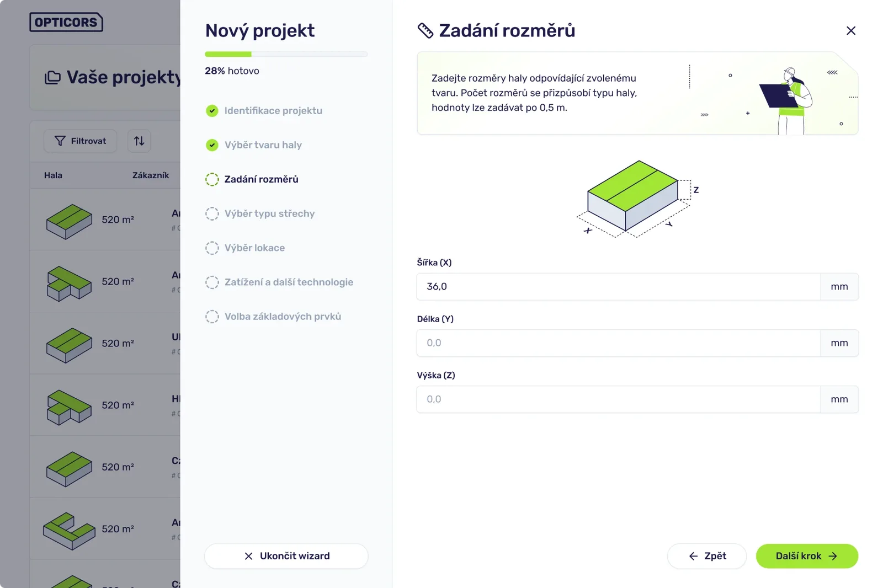Click the completed check for Identifikace projektu
Image resolution: width=883 pixels, height=588 pixels.
[212, 111]
